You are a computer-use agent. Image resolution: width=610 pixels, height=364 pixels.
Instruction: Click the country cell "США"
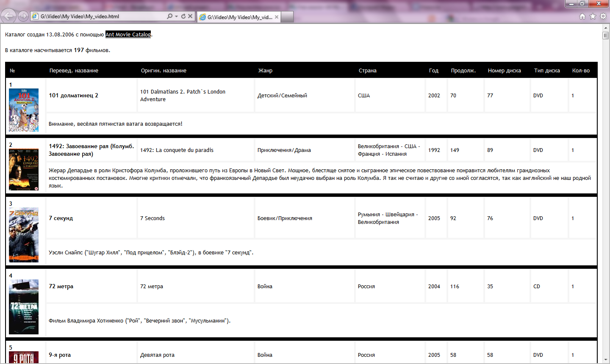[x=364, y=96]
